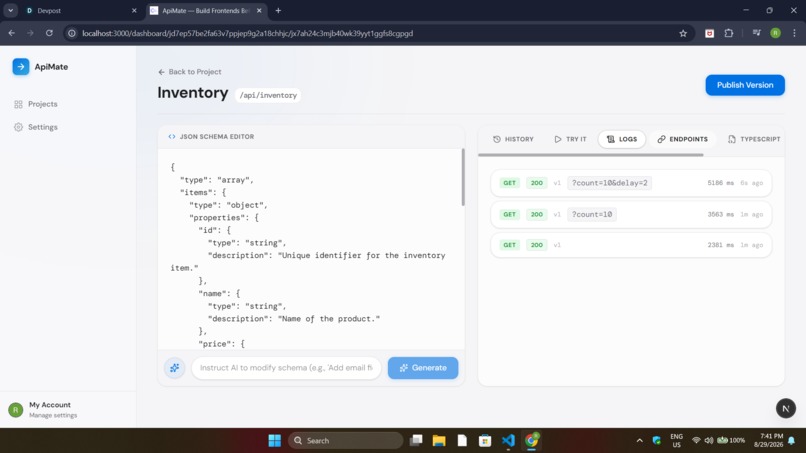Click the site information icon in the address bar
This screenshot has height=453, width=806.
click(72, 33)
